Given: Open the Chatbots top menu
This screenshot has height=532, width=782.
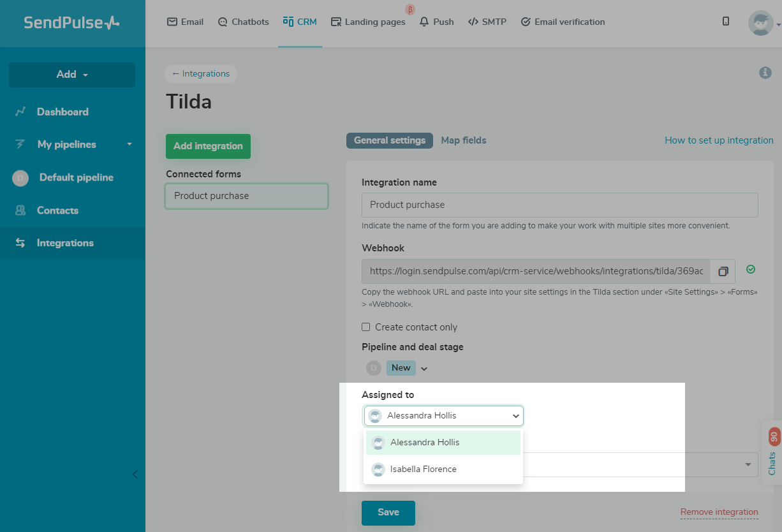Looking at the screenshot, I should click(x=243, y=22).
